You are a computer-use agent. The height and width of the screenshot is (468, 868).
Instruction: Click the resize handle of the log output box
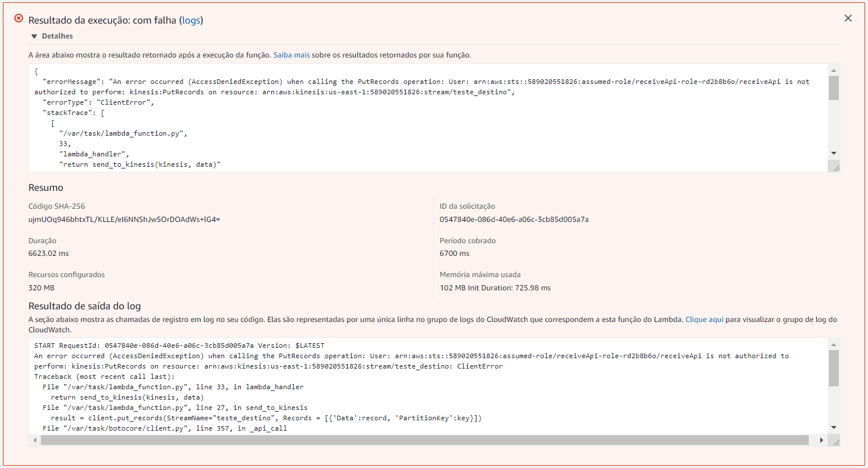click(x=835, y=442)
